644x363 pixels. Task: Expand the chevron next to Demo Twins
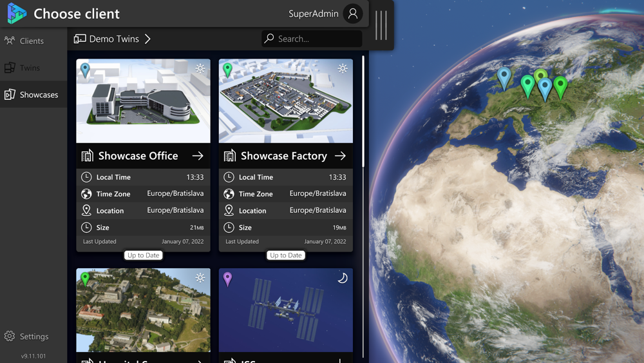(x=148, y=39)
